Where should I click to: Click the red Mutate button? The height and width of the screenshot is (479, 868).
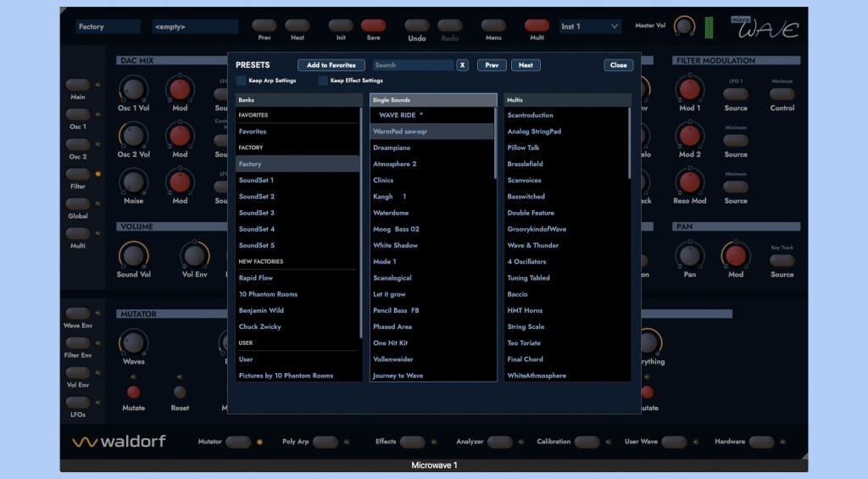pos(133,392)
